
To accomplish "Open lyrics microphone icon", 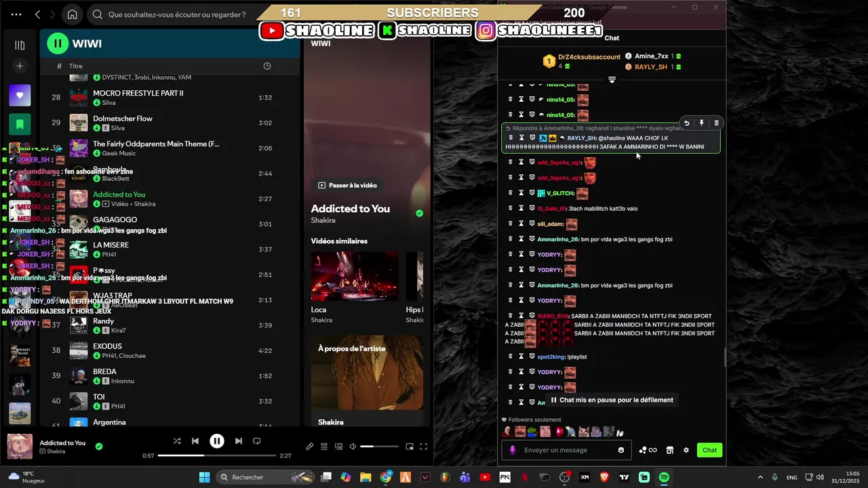I will point(310,447).
